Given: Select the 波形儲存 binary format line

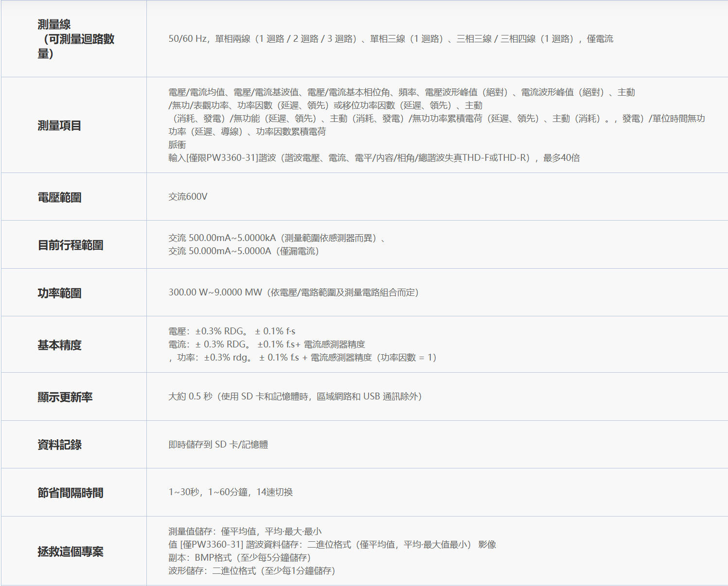Looking at the screenshot, I should point(252,571).
